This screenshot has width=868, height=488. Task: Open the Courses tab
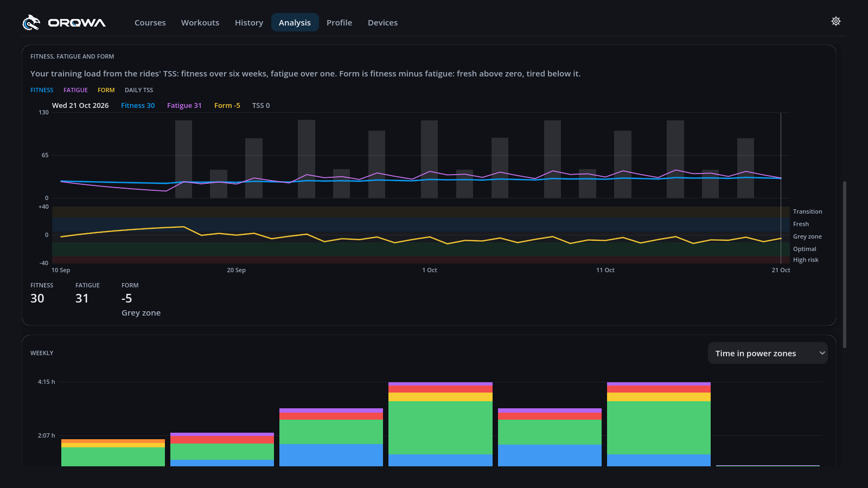coord(150,23)
